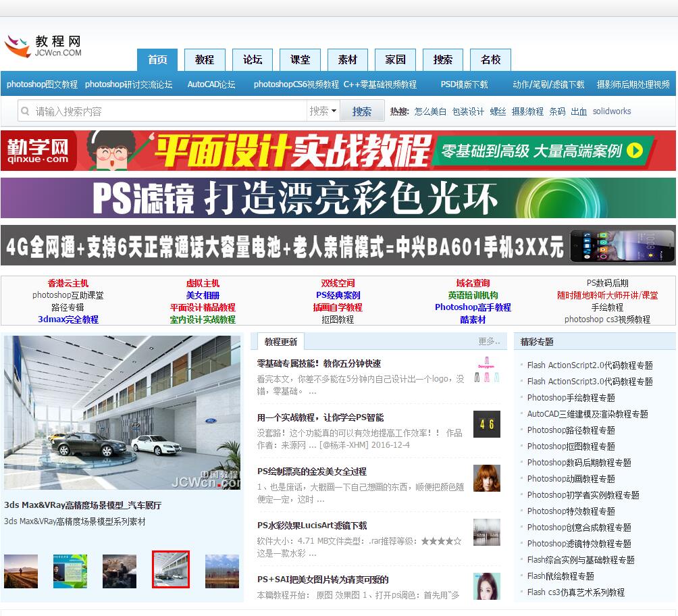Open article PS+SAI把美女图片转为清爽可爱的

click(323, 580)
